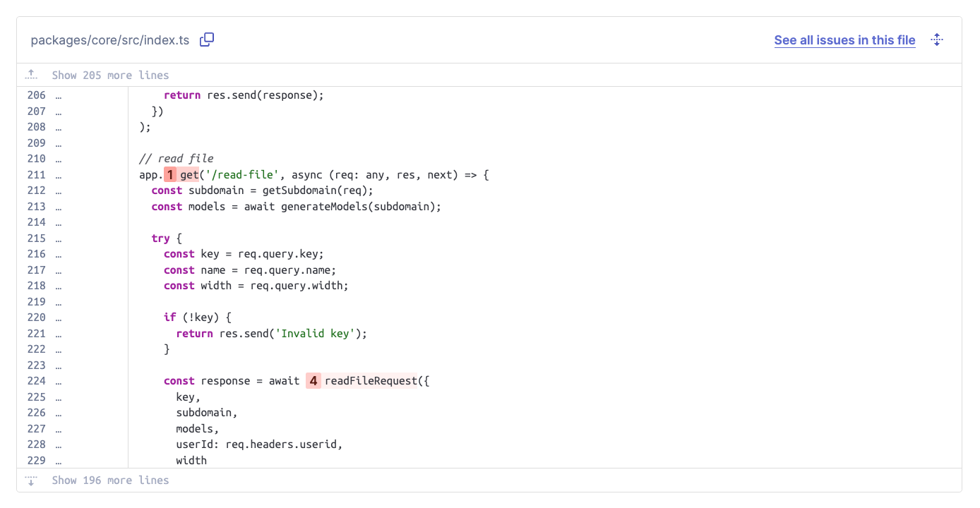Click the highlighted get token on line 211
Viewport: 980px width, 508px height.
189,175
